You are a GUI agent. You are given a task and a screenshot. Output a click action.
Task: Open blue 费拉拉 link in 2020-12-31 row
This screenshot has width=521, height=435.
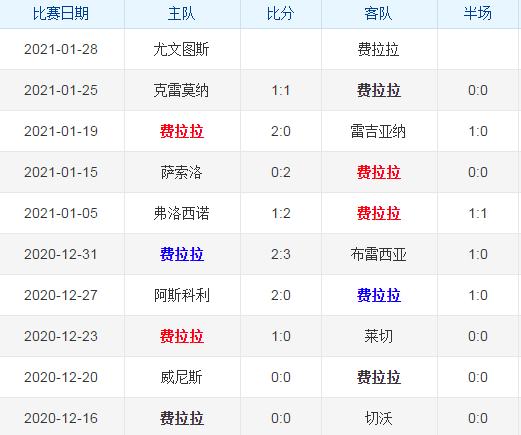click(x=182, y=254)
